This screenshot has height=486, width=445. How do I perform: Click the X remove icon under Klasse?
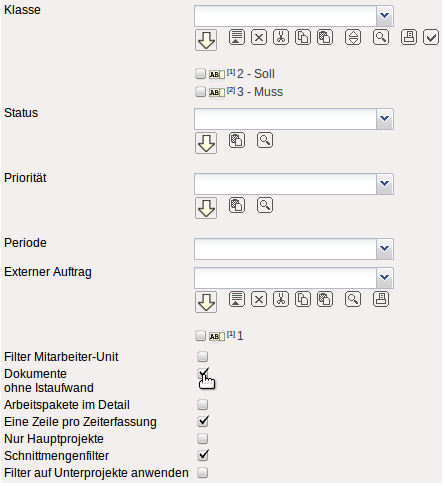click(259, 37)
